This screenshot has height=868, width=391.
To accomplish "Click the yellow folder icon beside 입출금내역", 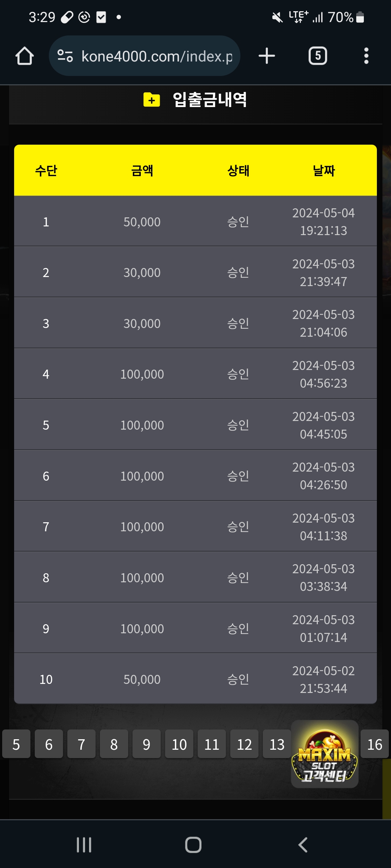I will (x=152, y=100).
